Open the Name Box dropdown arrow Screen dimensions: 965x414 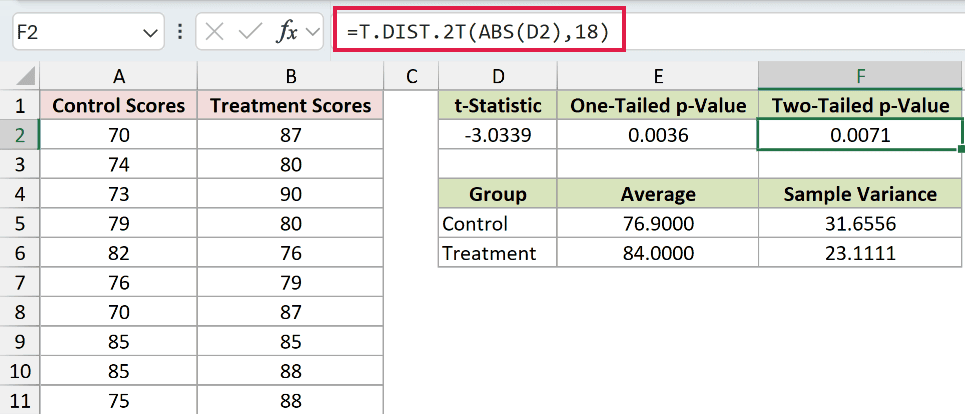[x=150, y=33]
